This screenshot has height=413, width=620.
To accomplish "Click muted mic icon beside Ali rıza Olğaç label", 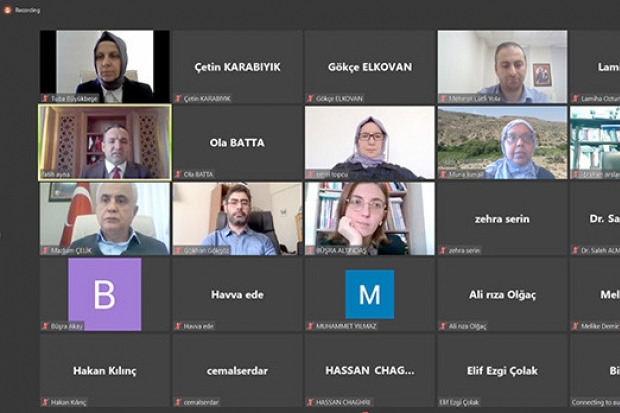I will pyautogui.click(x=443, y=326).
